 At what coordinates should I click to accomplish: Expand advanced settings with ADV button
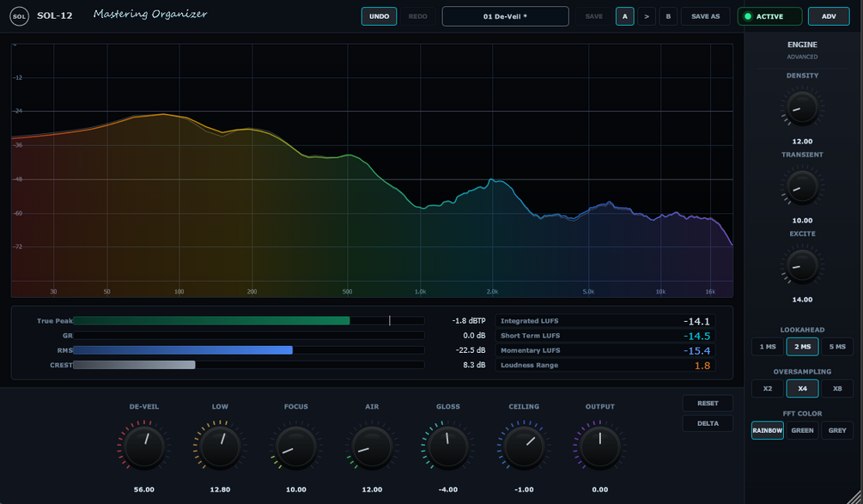[829, 16]
